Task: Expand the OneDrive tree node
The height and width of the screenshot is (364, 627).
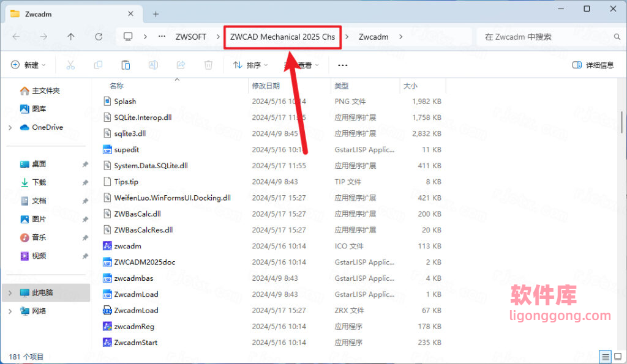Action: point(10,127)
